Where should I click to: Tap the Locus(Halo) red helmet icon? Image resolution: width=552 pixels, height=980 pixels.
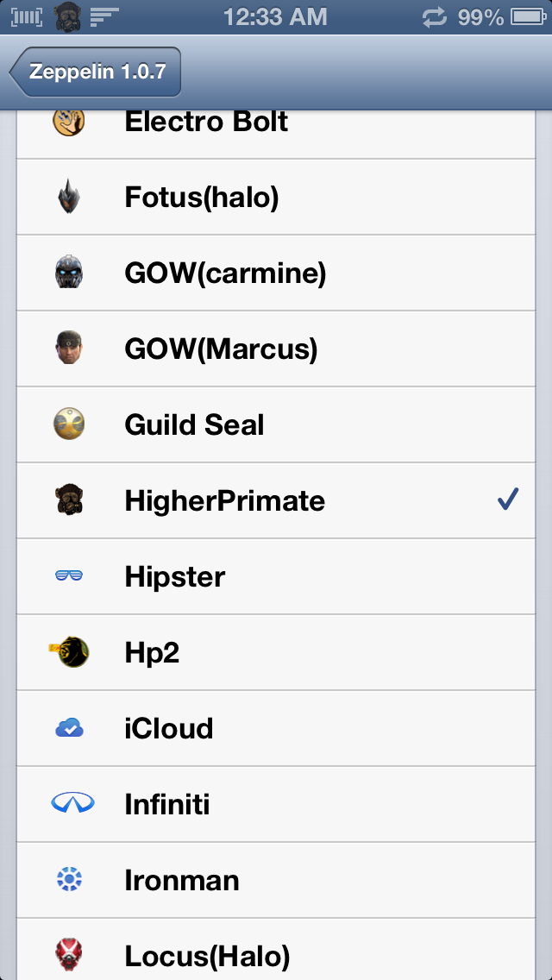coord(69,954)
